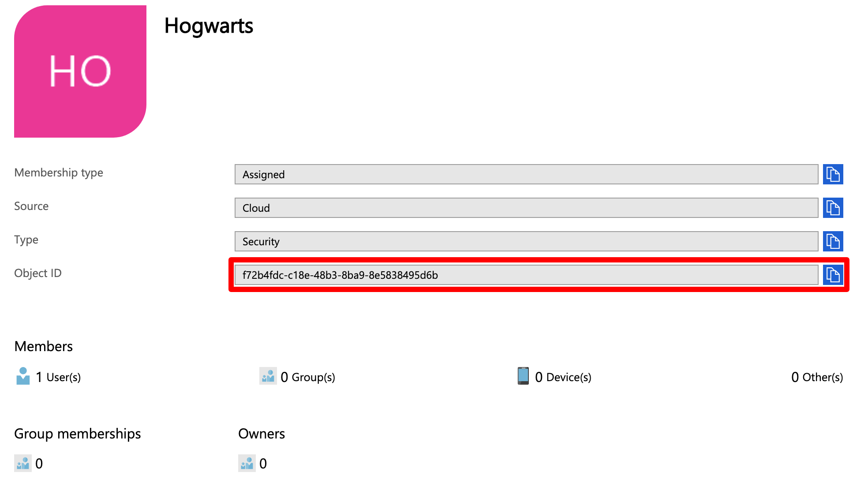This screenshot has width=868, height=487.
Task: Click the Type field showing Security
Action: [526, 241]
